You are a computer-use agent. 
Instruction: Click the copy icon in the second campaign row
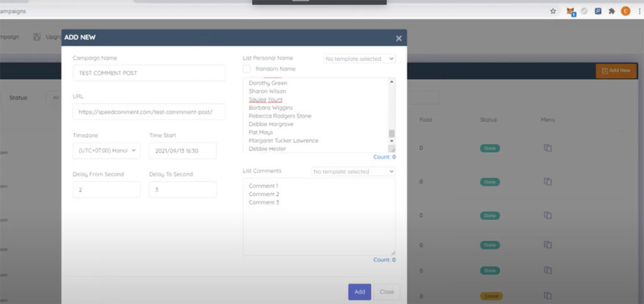pyautogui.click(x=548, y=181)
